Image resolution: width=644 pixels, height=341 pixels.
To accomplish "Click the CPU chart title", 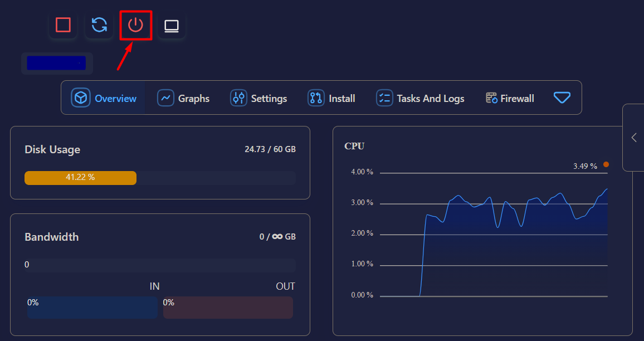I will pyautogui.click(x=354, y=146).
